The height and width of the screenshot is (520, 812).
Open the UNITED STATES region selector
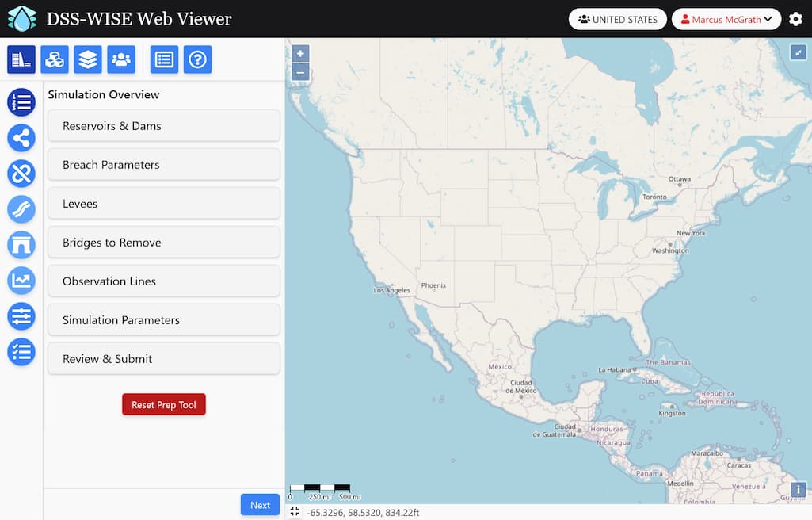617,18
